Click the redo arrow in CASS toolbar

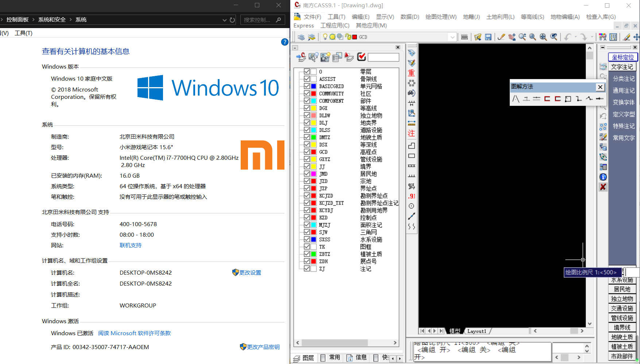pos(583,37)
